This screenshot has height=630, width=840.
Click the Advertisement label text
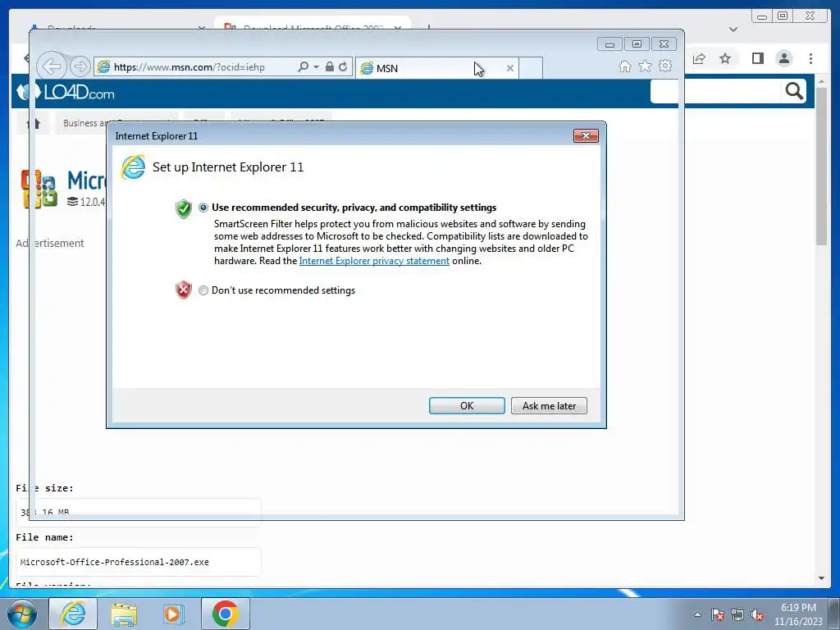click(x=50, y=243)
